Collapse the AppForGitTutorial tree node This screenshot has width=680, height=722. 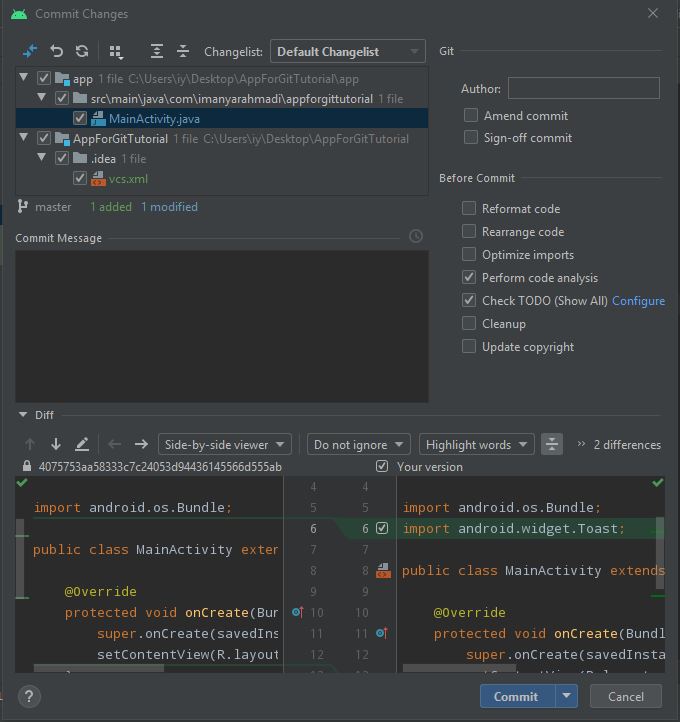coord(23,137)
